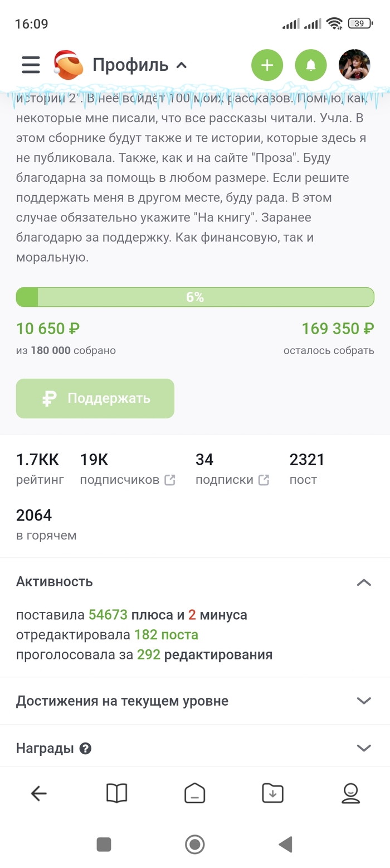The width and height of the screenshot is (390, 868).
Task: Tap the Pikabu logo with Santa hat
Action: coord(67,65)
